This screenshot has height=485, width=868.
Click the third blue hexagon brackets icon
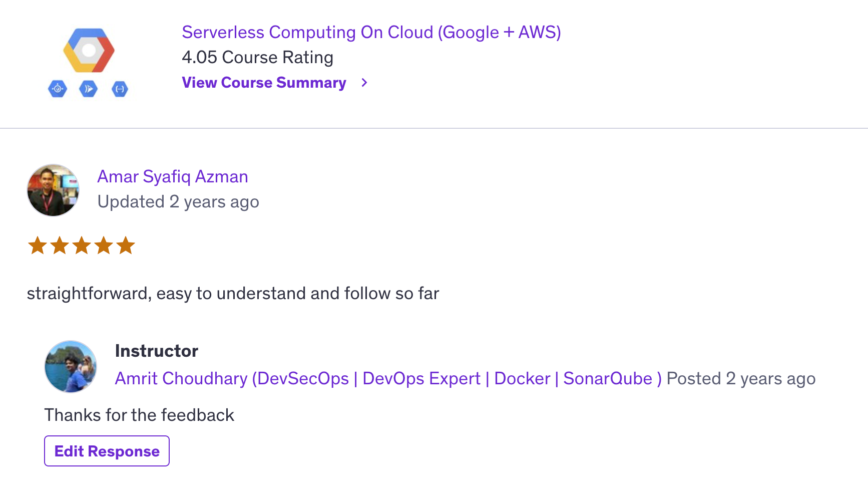[120, 89]
